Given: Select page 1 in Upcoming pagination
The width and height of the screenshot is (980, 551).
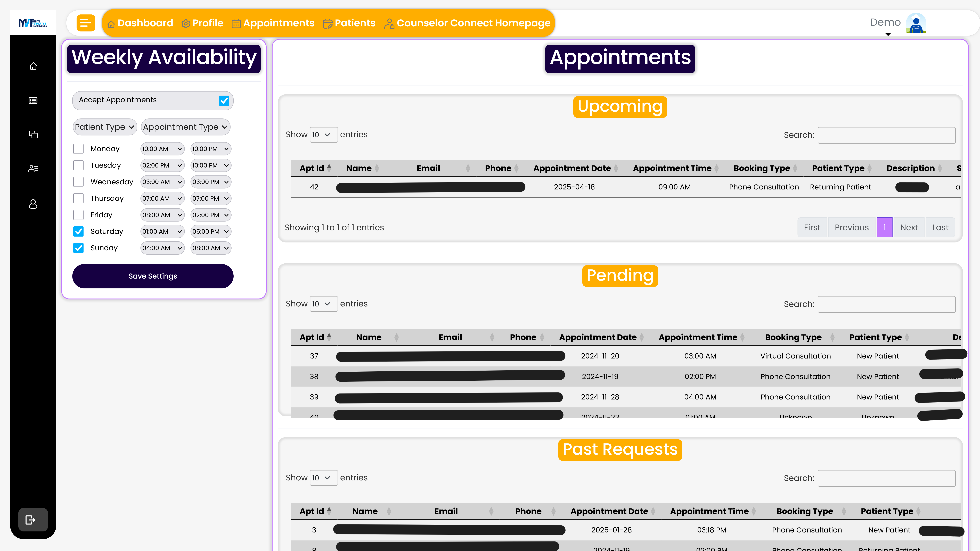Looking at the screenshot, I should point(885,227).
